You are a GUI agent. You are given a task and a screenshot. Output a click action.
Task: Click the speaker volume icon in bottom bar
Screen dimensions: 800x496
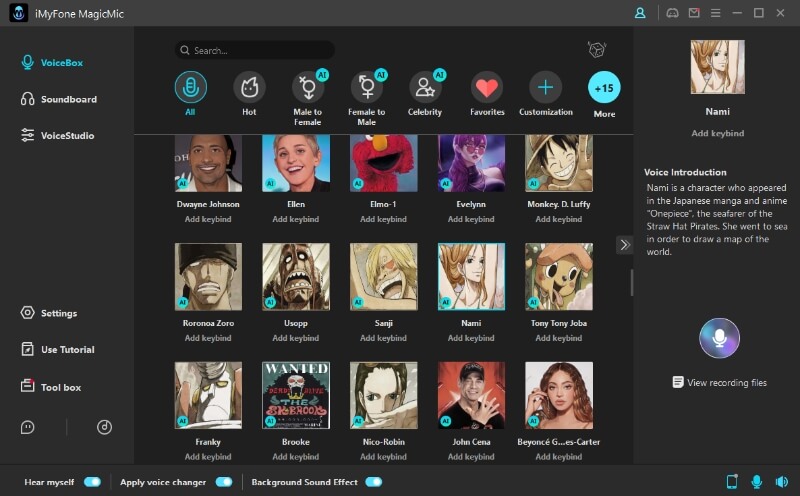point(782,482)
